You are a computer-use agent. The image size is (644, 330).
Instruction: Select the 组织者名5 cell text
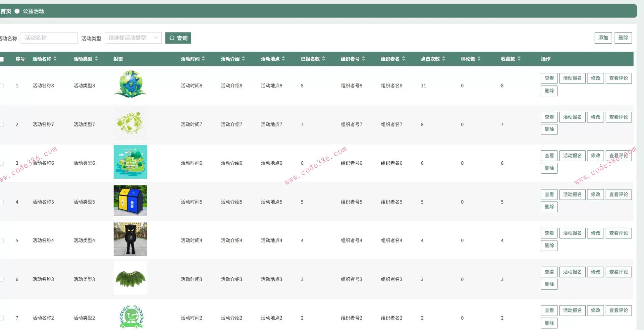pos(391,202)
